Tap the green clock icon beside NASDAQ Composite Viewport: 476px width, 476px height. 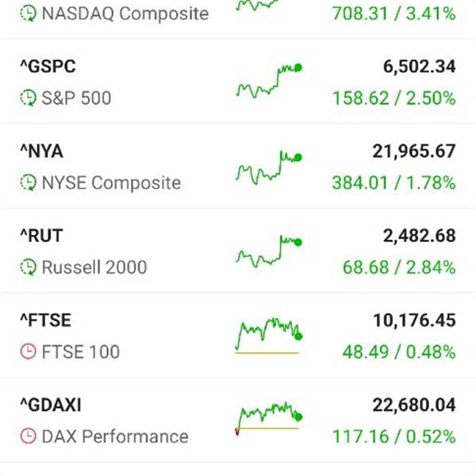pyautogui.click(x=28, y=13)
